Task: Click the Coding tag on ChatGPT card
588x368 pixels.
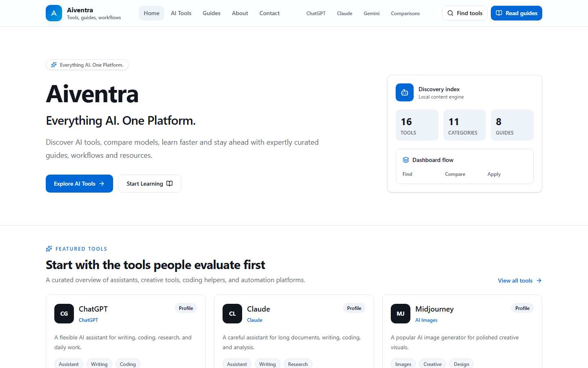Action: [128, 364]
